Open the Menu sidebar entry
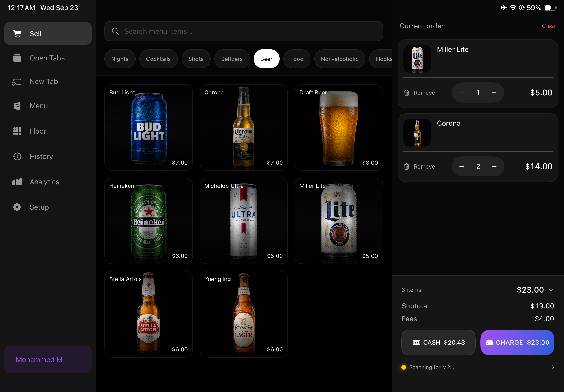Screen dimensions: 564x392 (48, 106)
